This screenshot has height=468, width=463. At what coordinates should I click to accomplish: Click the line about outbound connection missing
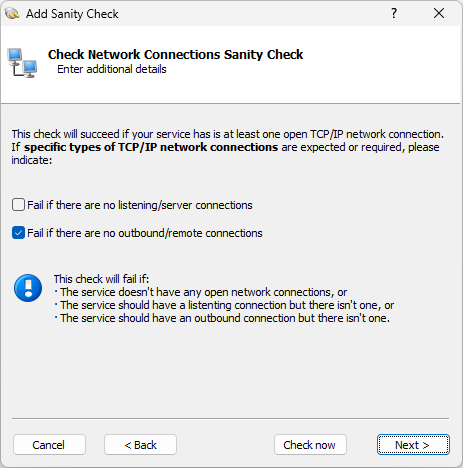(222, 318)
